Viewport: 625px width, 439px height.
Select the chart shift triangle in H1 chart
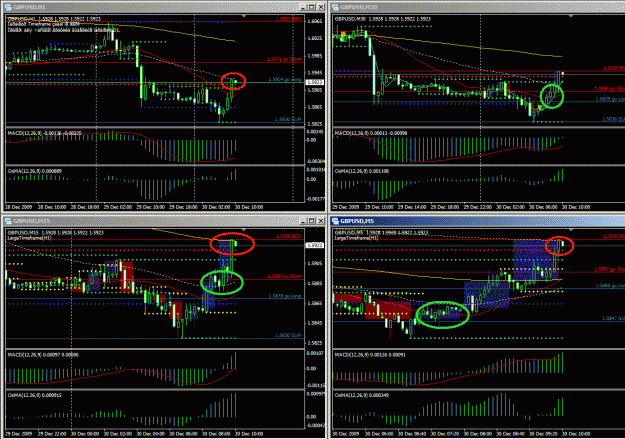[x=244, y=16]
